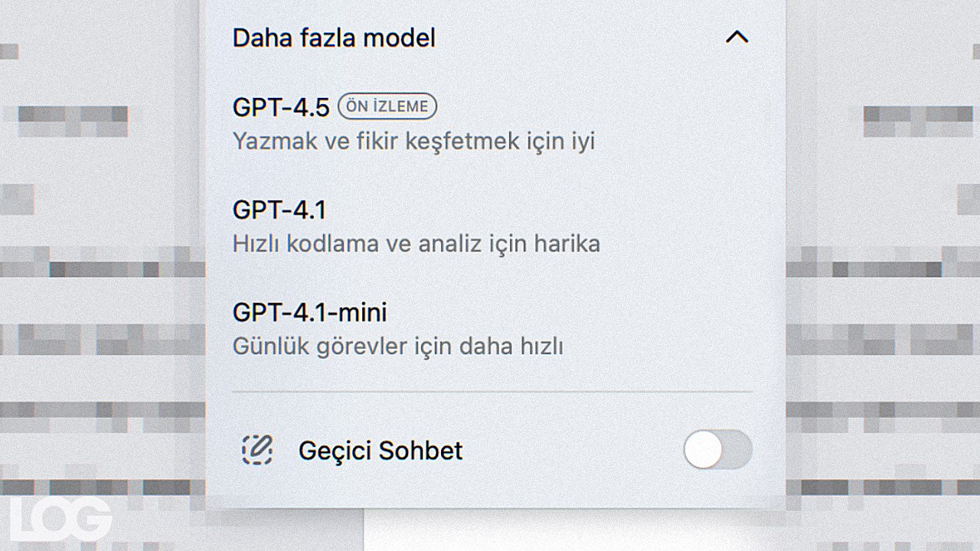The width and height of the screenshot is (980, 551).
Task: Click Hızlı kodlama ve analiz için harika
Action: pos(416,244)
